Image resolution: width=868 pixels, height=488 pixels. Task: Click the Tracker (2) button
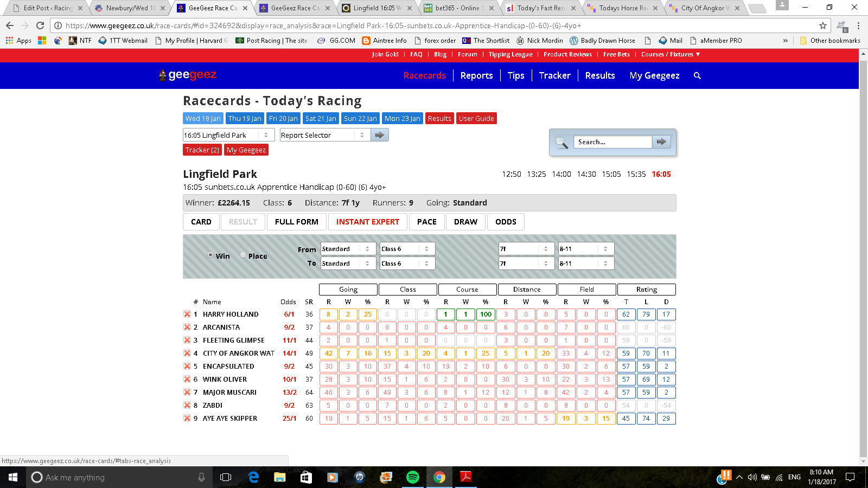(x=202, y=150)
